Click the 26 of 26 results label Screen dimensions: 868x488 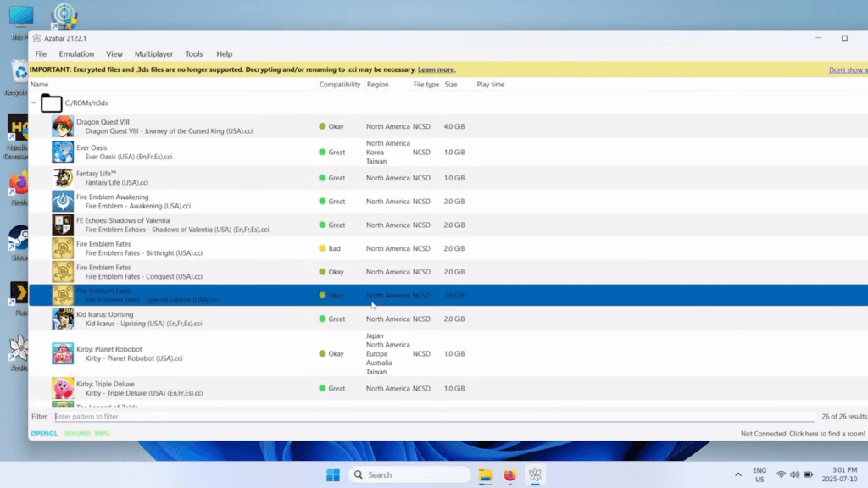844,417
